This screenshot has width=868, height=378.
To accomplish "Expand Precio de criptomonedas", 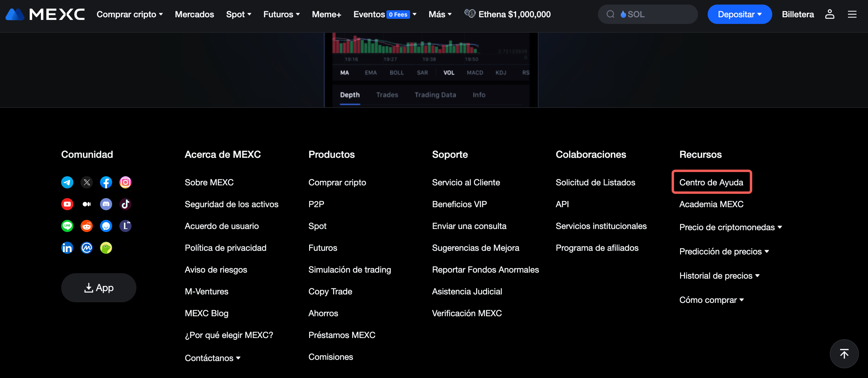I will [730, 227].
